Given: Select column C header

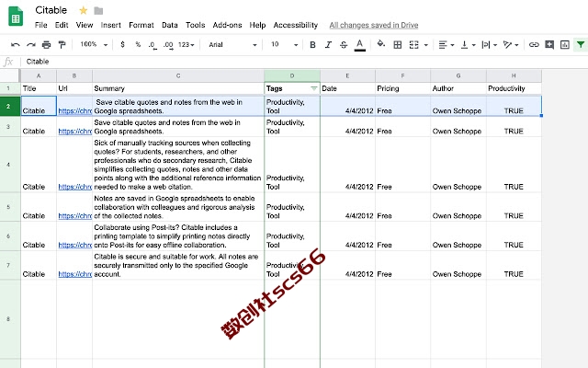Looking at the screenshot, I should point(178,75).
